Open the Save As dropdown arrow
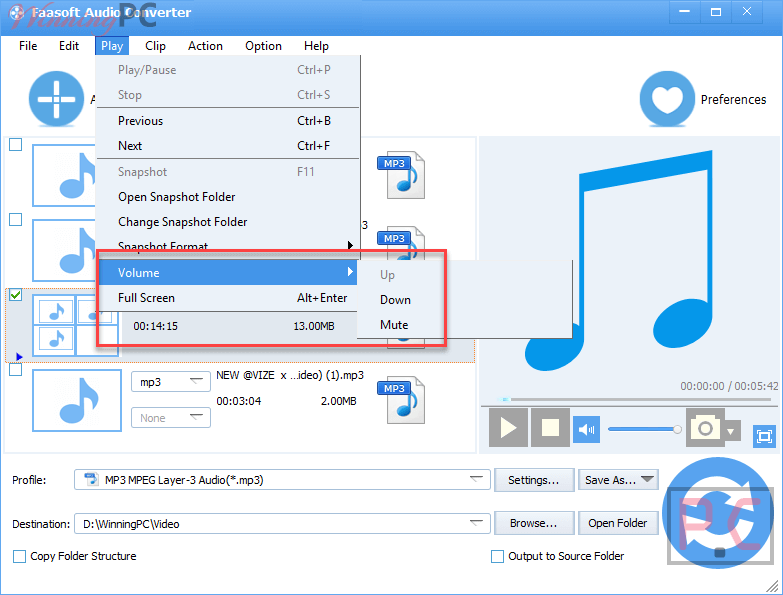The height and width of the screenshot is (595, 783). [x=648, y=479]
